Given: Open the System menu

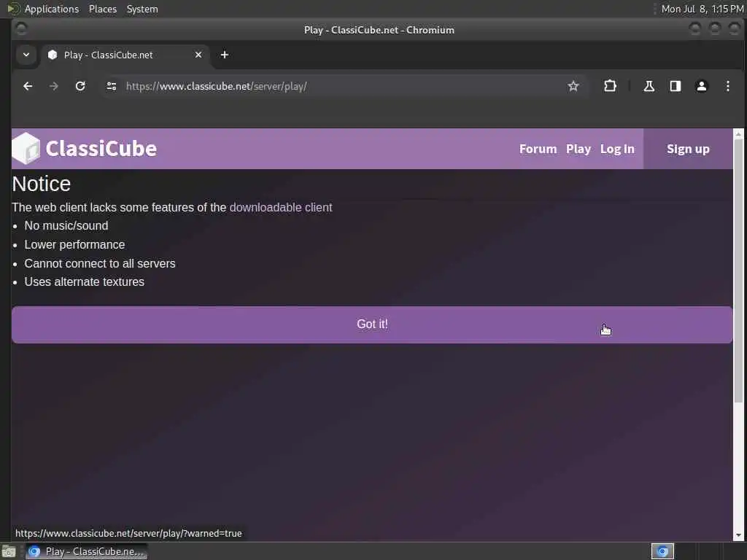Looking at the screenshot, I should coord(142,9).
